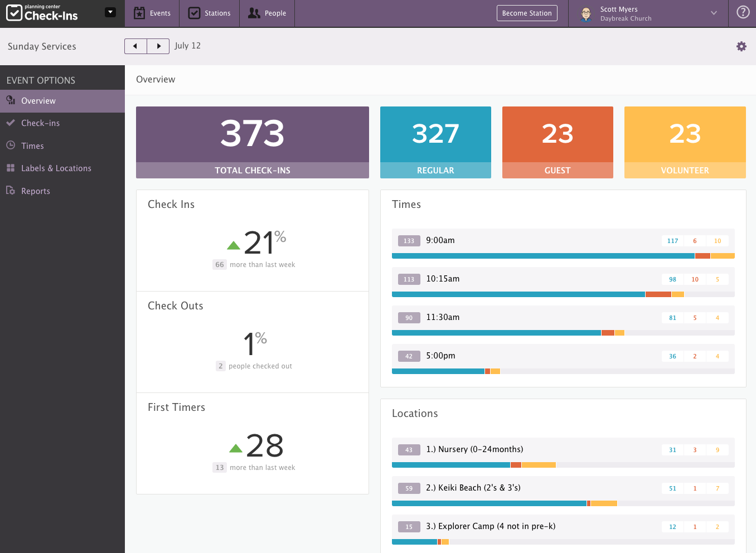Click the 373 Total Check-Ins card
This screenshot has width=756, height=553.
pyautogui.click(x=253, y=142)
